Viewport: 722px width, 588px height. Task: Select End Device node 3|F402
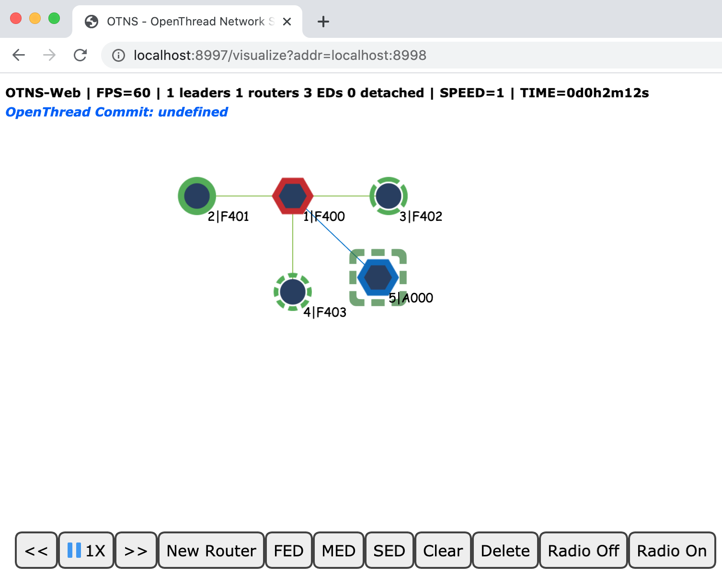tap(388, 195)
